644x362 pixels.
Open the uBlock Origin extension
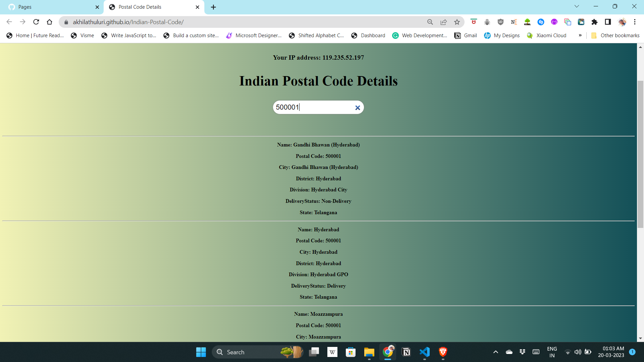(x=500, y=22)
